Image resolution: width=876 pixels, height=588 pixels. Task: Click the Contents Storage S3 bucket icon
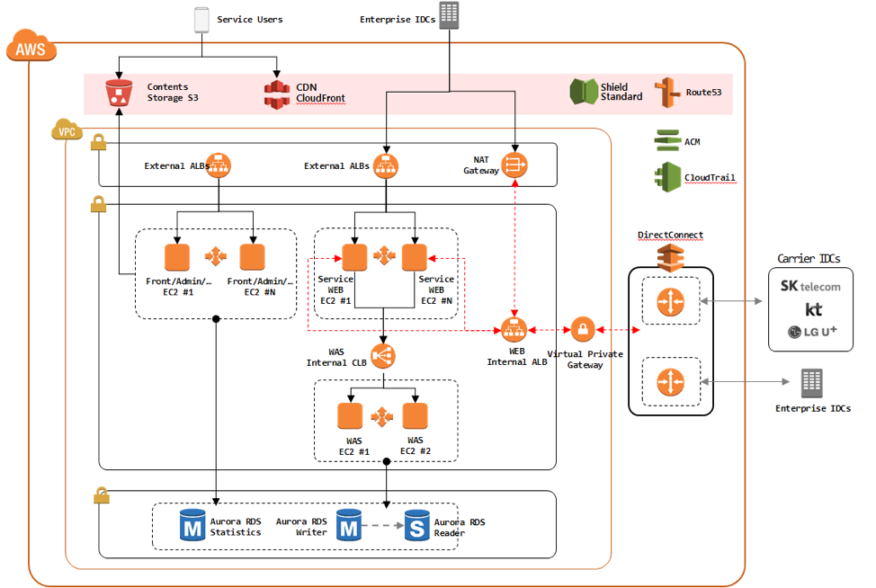119,94
